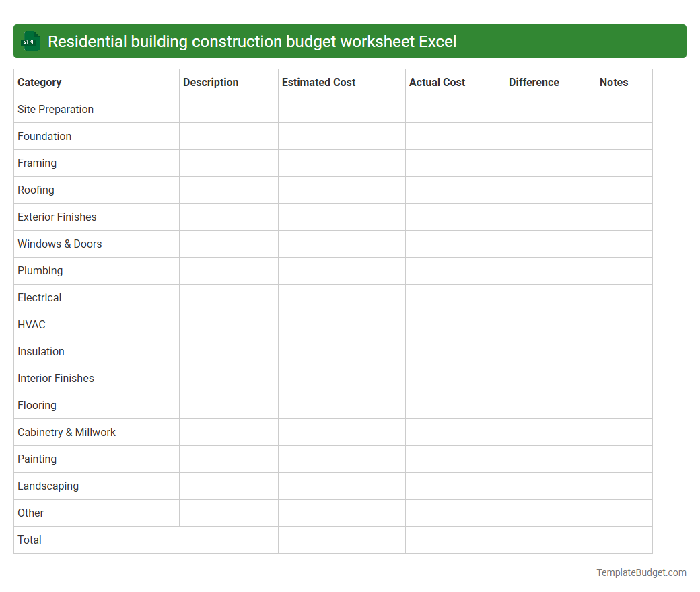
Task: Click the Actual Cost cell for Plumbing
Action: click(x=455, y=270)
